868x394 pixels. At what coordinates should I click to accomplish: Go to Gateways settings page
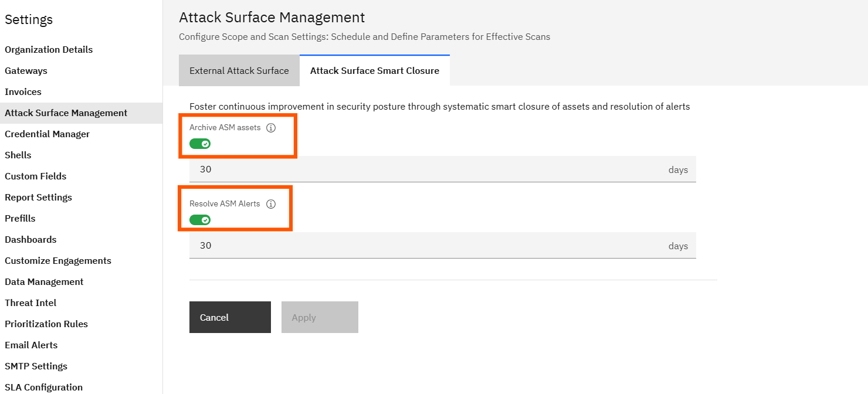click(26, 71)
